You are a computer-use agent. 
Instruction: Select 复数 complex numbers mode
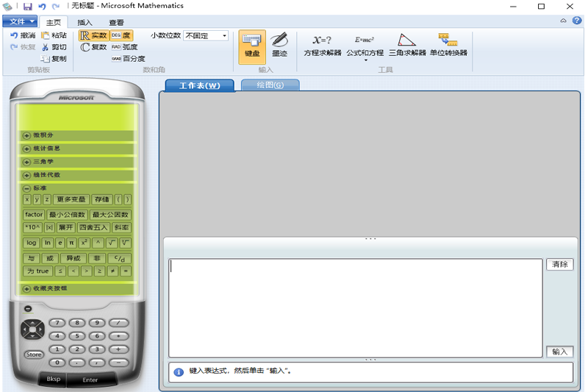94,47
